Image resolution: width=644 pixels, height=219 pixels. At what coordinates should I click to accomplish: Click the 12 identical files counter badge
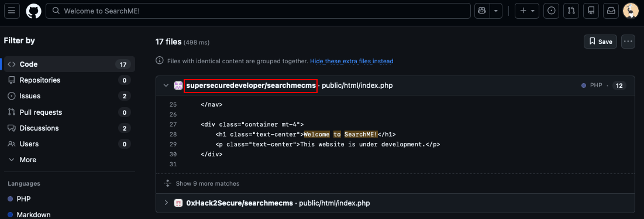pos(619,85)
